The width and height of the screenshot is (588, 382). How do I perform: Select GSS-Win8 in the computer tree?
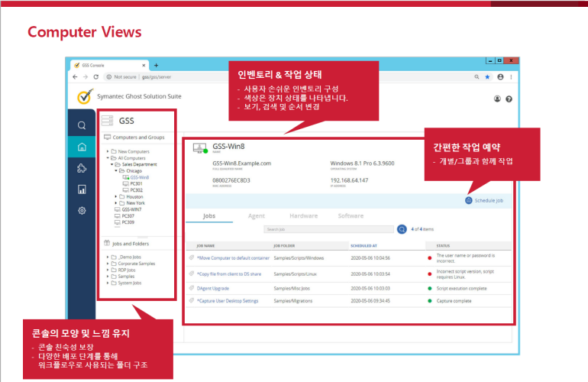point(140,177)
